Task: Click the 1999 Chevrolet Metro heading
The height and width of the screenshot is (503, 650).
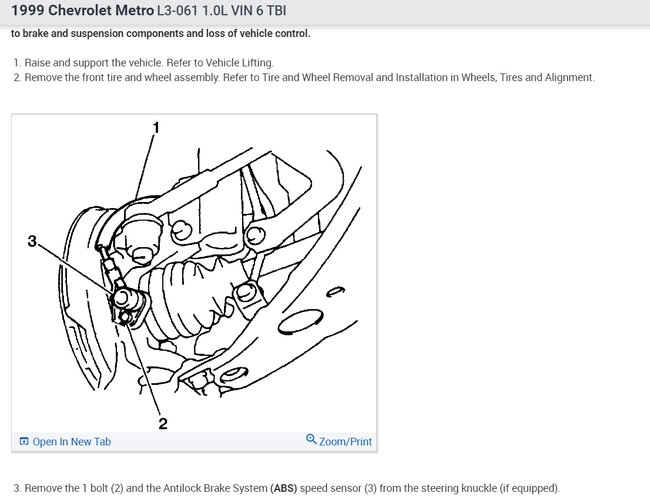Action: (x=82, y=10)
